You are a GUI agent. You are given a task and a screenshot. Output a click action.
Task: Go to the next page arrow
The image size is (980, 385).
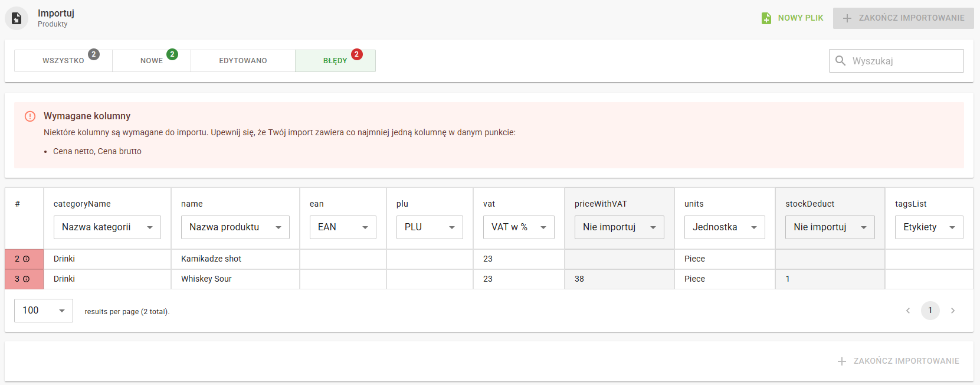tap(952, 311)
